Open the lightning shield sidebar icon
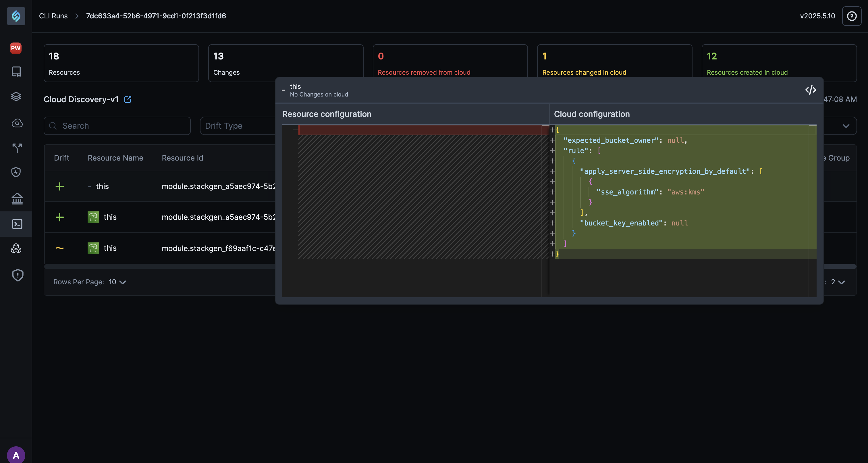 [x=16, y=172]
